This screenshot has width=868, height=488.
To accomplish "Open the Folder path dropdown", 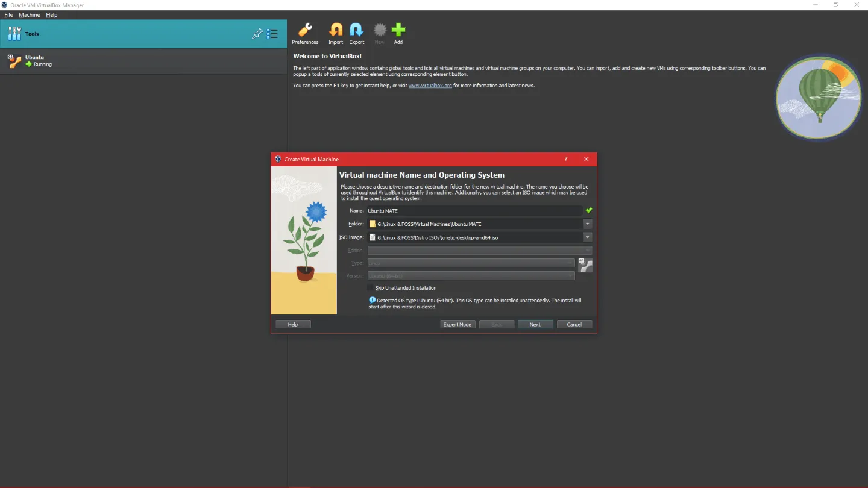I will (x=587, y=224).
